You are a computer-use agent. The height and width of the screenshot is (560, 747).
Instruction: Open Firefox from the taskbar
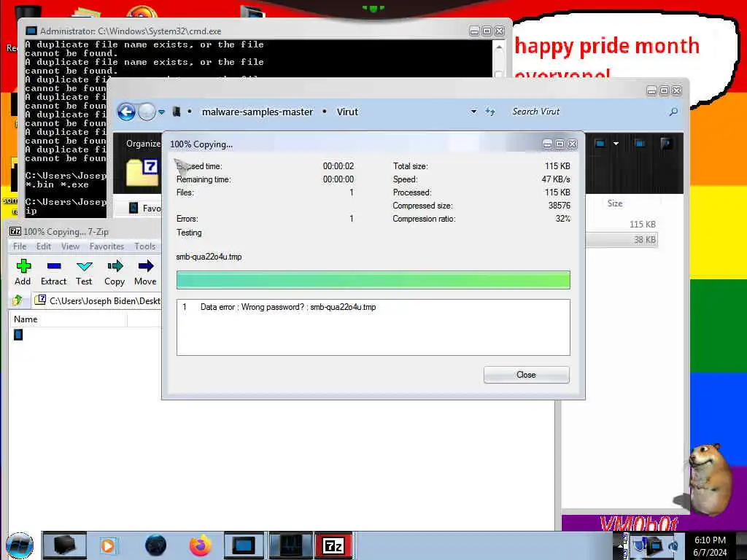coord(201,545)
